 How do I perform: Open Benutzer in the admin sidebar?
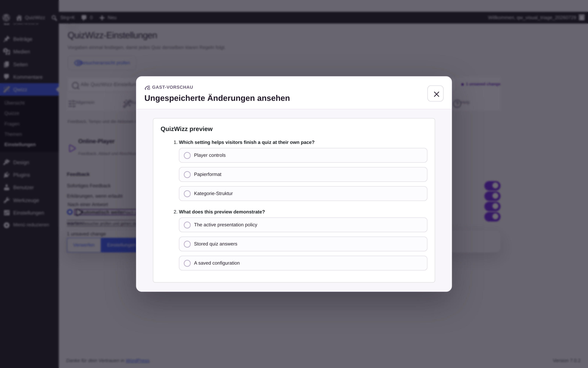[x=29, y=188]
